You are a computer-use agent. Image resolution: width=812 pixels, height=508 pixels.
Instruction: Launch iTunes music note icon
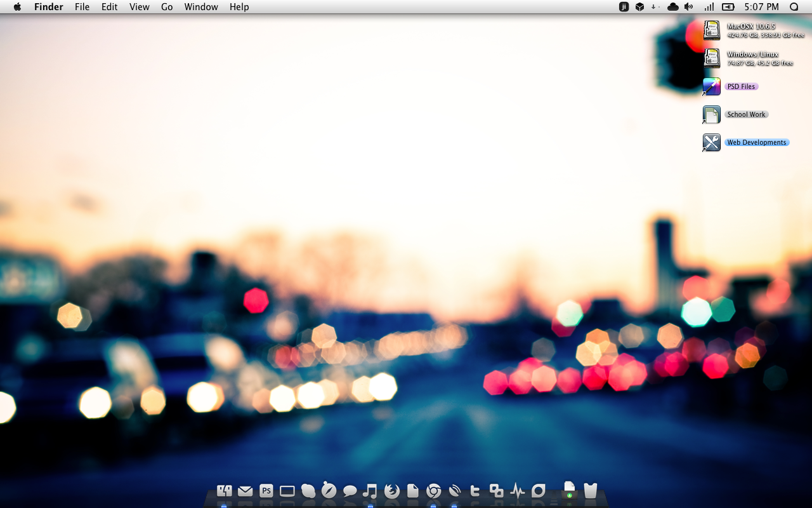click(370, 491)
